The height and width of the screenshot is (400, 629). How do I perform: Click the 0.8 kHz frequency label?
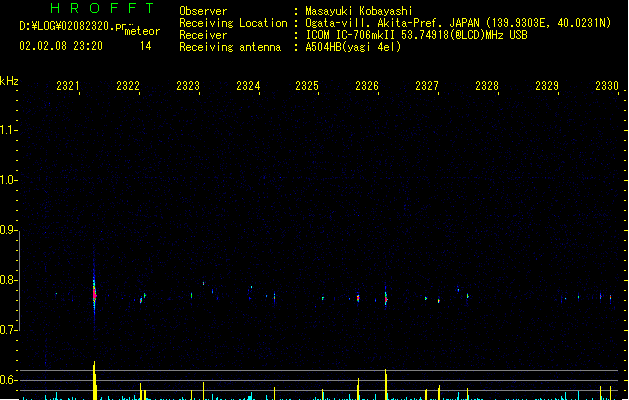coord(8,280)
